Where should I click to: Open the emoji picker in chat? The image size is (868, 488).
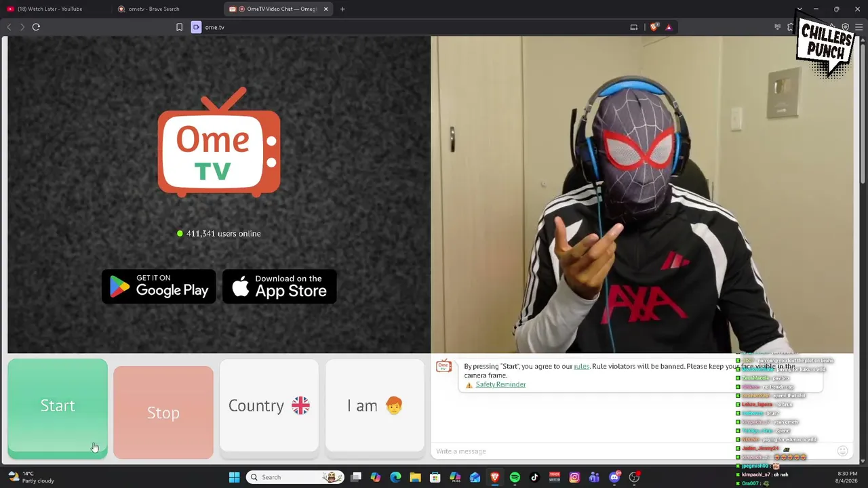point(843,451)
